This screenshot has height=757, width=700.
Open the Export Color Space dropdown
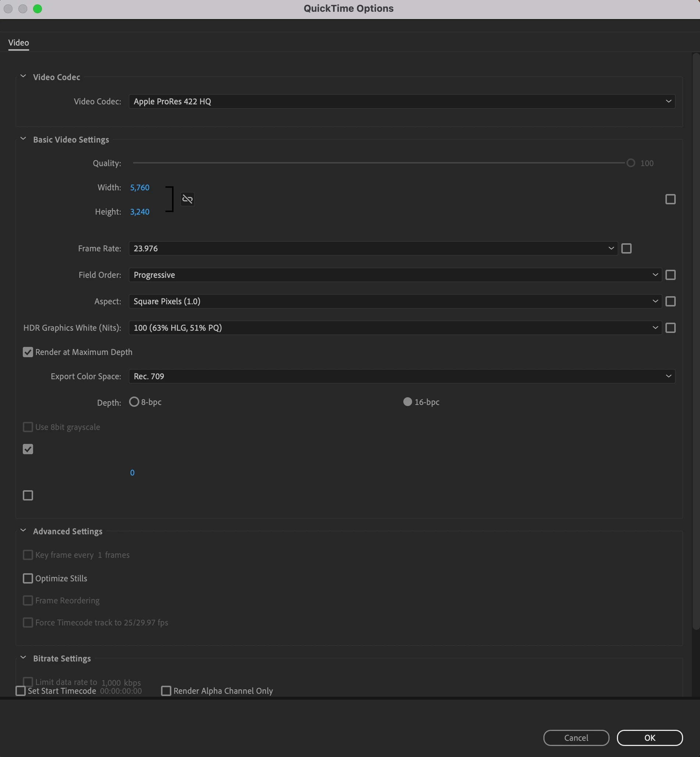[402, 376]
